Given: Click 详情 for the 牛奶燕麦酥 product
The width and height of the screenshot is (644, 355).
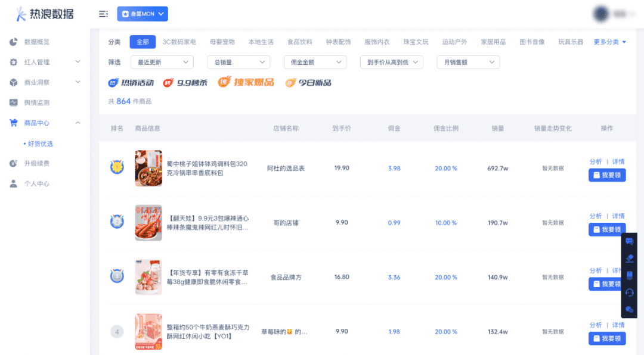Looking at the screenshot, I should [618, 325].
